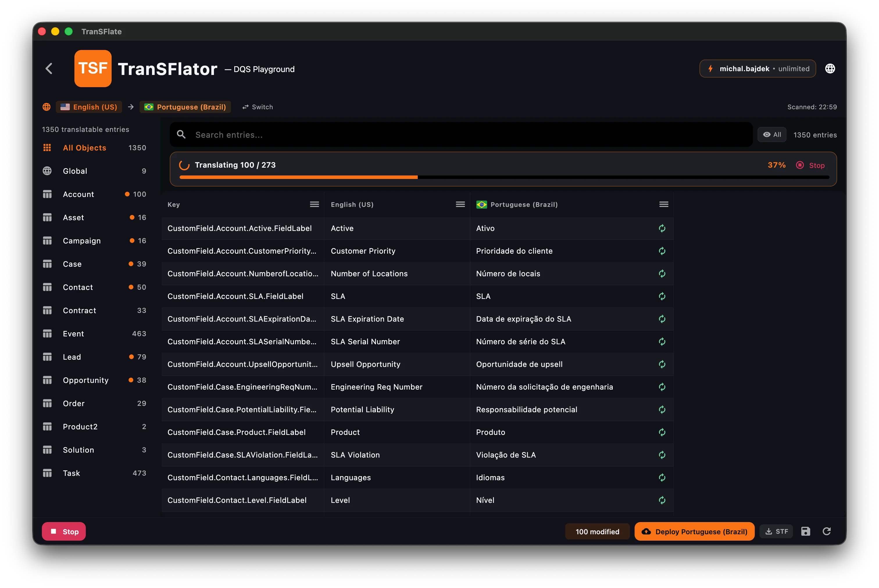Viewport: 879px width, 588px height.
Task: Click the save disk icon in footer
Action: (805, 531)
